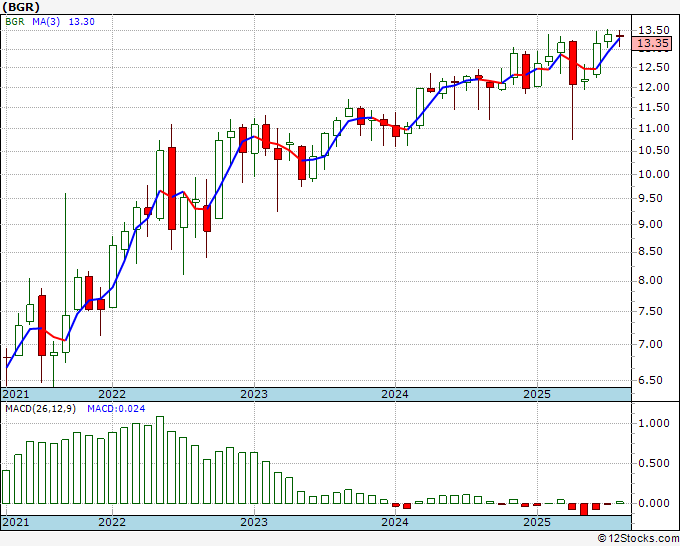This screenshot has width=680, height=546.
Task: Click the 7.50 price axis label
Action: click(651, 311)
